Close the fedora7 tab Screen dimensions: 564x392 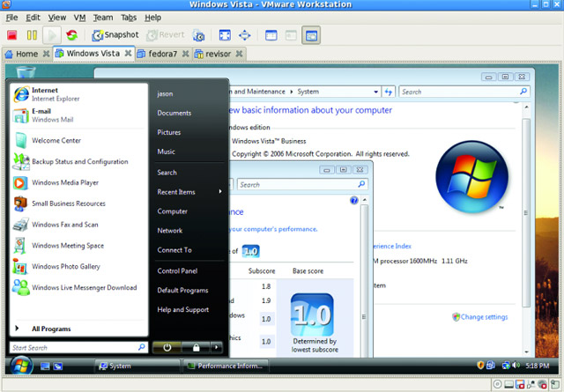pos(185,54)
